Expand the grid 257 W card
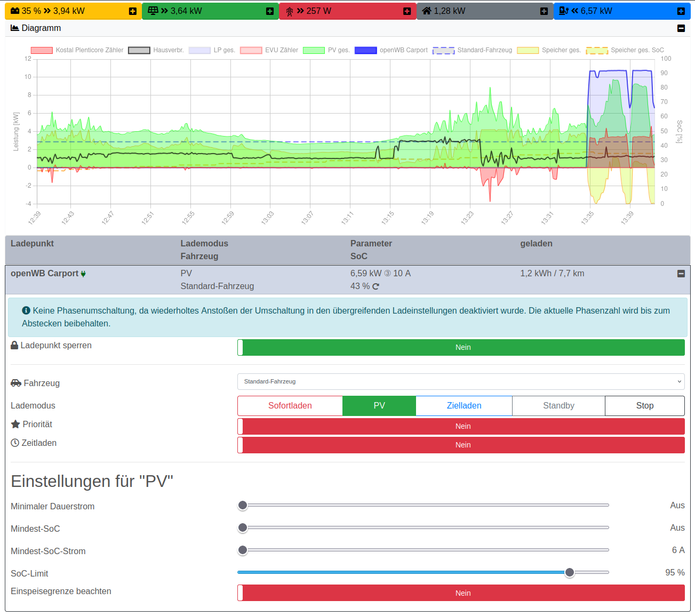 pyautogui.click(x=407, y=11)
